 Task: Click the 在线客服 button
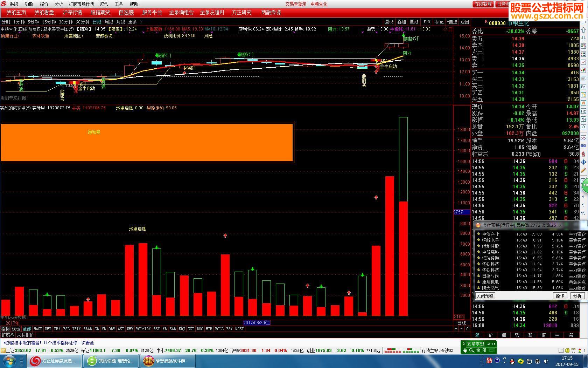tap(483, 4)
